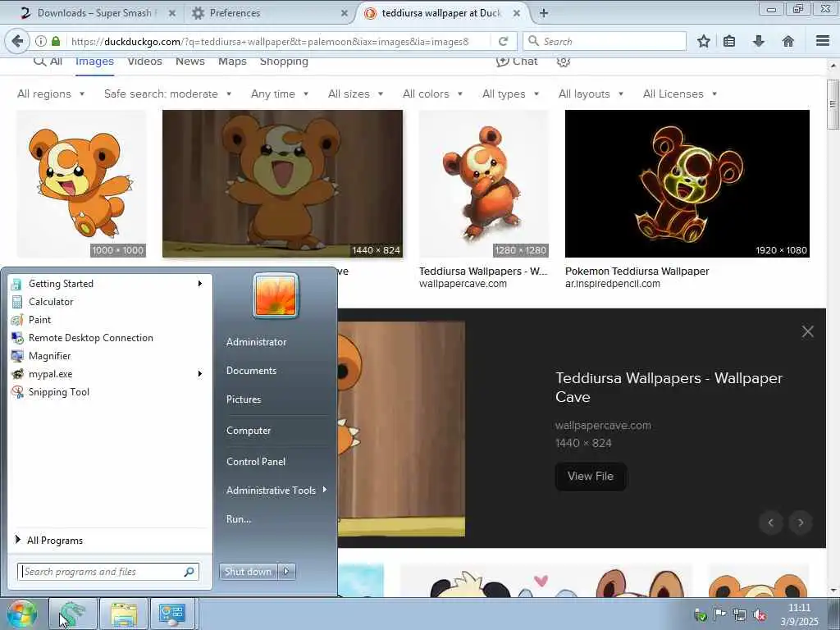
Task: Open Control Panel taskbar icon
Action: point(172,614)
